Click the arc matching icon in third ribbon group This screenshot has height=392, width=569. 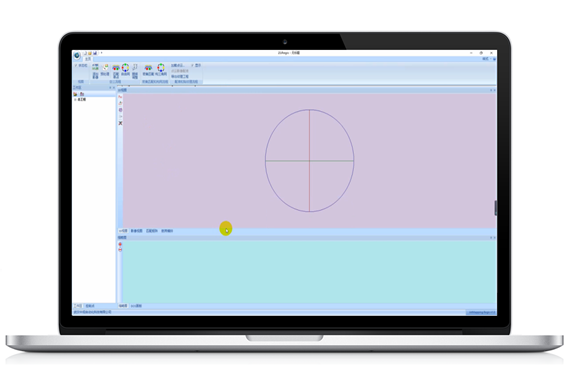click(x=148, y=70)
